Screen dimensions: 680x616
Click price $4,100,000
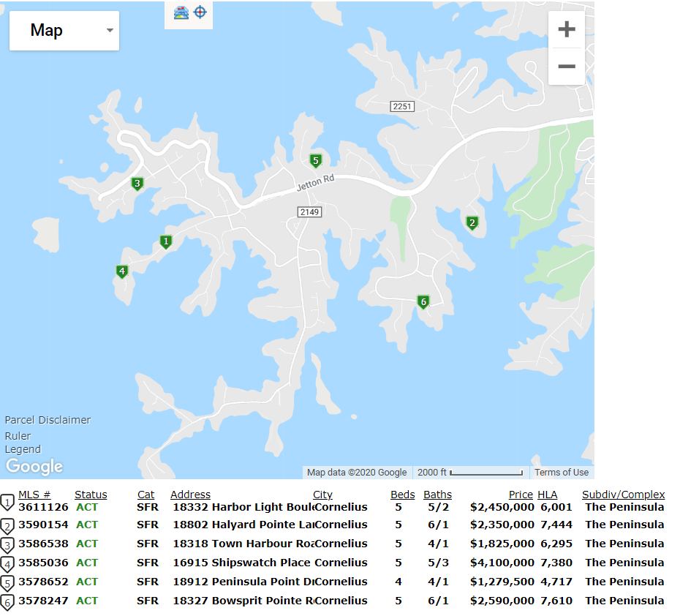pyautogui.click(x=502, y=563)
